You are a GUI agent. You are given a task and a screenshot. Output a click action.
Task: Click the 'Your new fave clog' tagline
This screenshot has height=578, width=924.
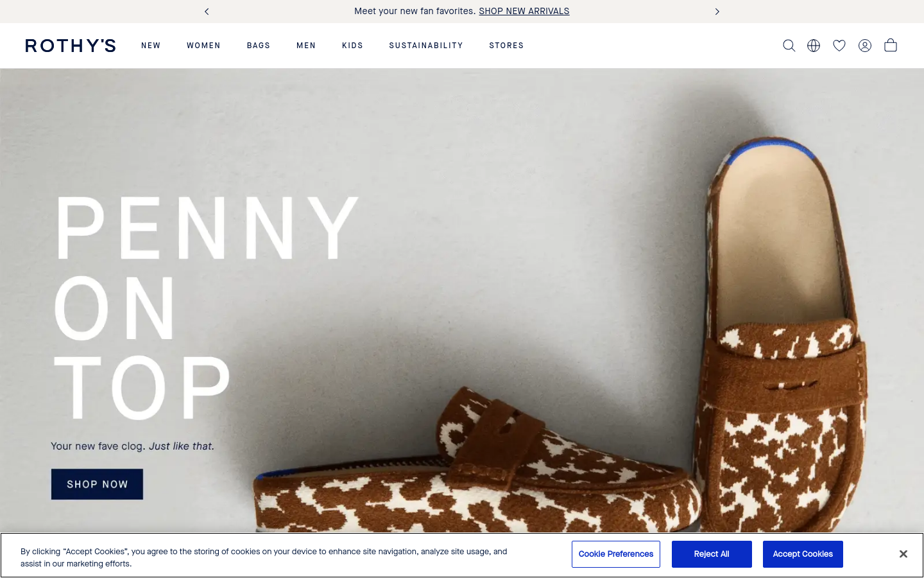133,446
